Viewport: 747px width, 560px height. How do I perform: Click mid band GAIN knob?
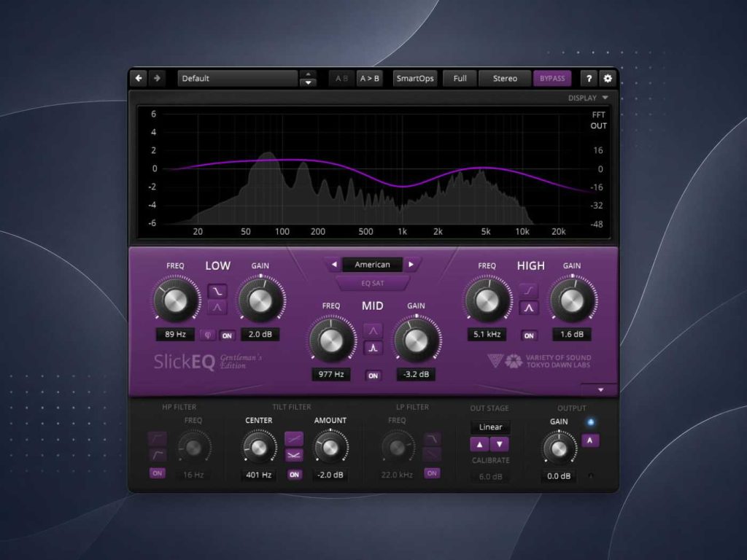coord(416,340)
